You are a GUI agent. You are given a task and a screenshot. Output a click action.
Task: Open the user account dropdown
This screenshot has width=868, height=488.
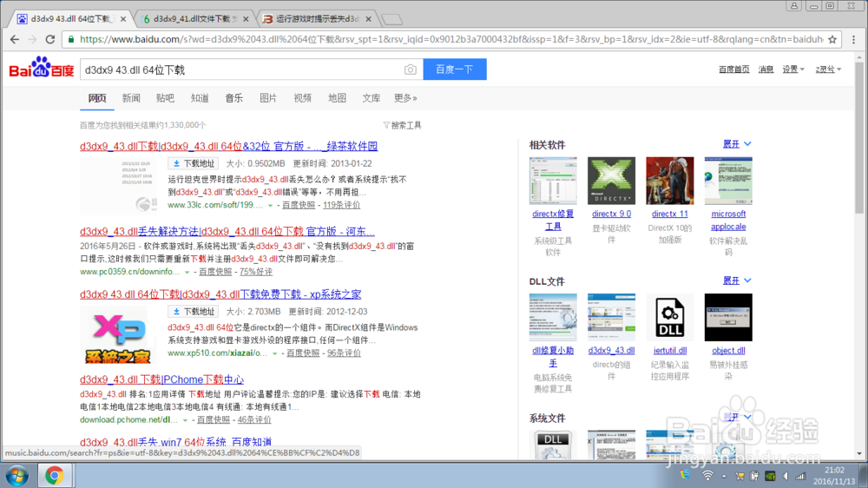pyautogui.click(x=828, y=69)
